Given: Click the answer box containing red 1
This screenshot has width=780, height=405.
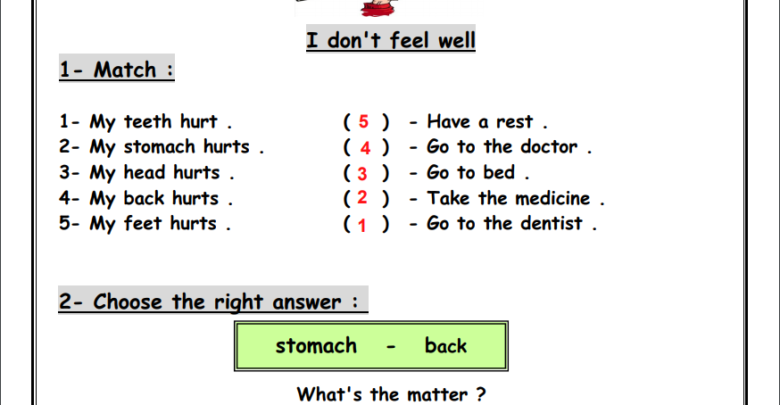Looking at the screenshot, I should pyautogui.click(x=366, y=224).
